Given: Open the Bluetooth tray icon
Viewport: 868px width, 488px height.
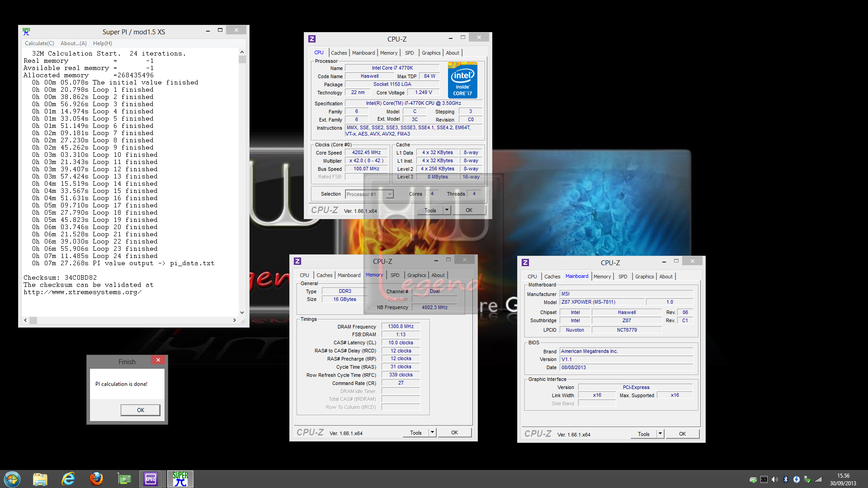Looking at the screenshot, I should click(786, 479).
